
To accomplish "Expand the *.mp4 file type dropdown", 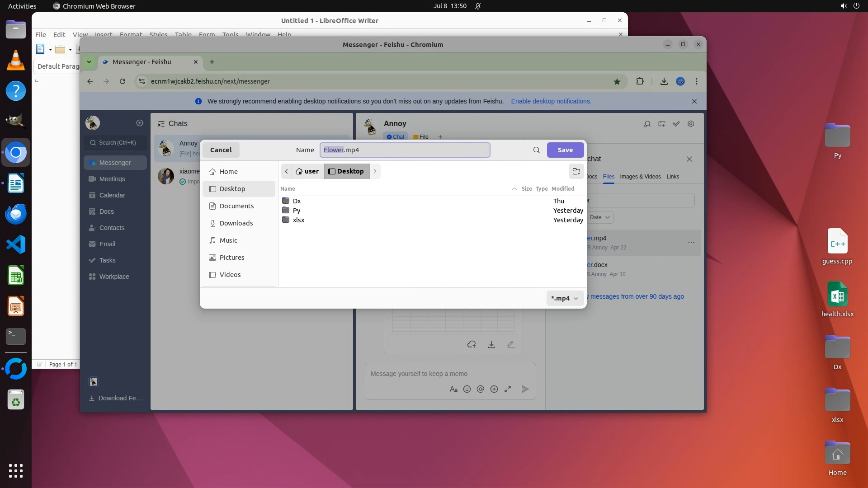I will pyautogui.click(x=565, y=298).
